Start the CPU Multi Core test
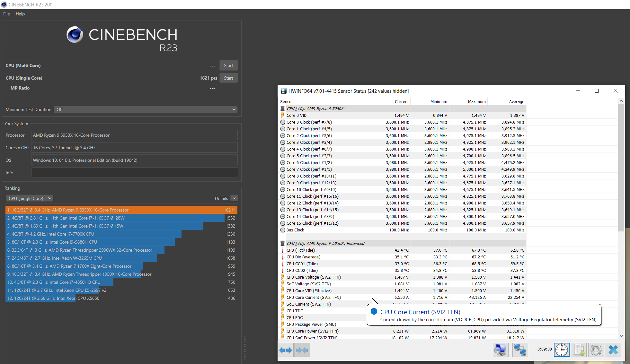This screenshot has height=364, width=630. point(228,65)
